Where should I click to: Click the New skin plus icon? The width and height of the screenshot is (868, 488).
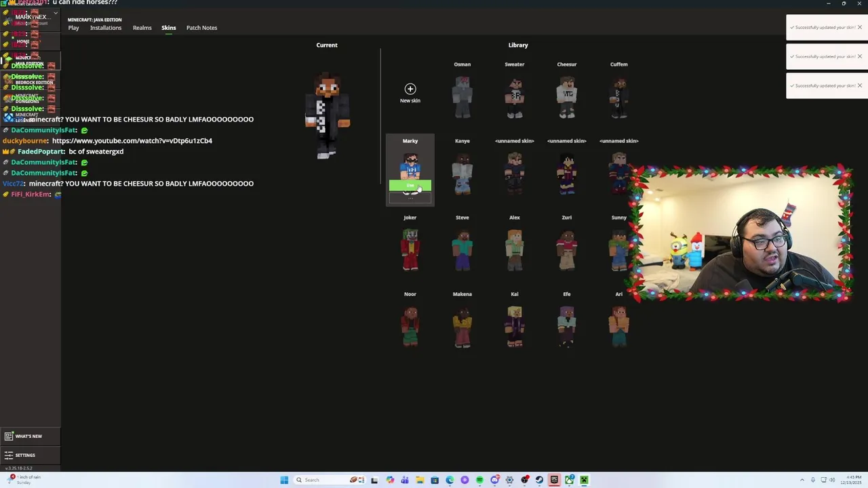[410, 89]
